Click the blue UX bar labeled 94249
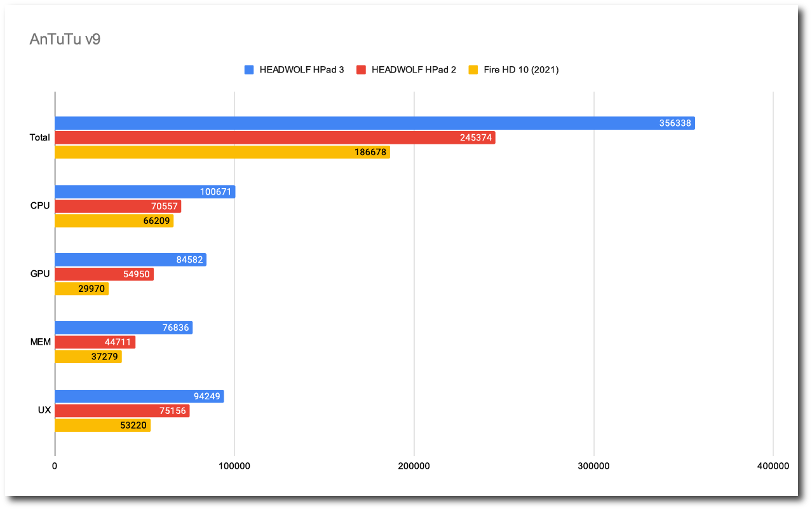This screenshot has height=510, width=812. coord(139,397)
